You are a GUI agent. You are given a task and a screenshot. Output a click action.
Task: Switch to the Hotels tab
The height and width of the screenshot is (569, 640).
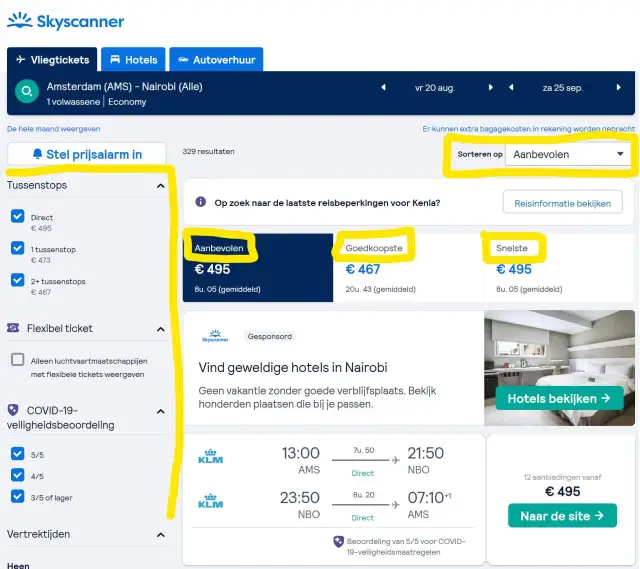133,60
